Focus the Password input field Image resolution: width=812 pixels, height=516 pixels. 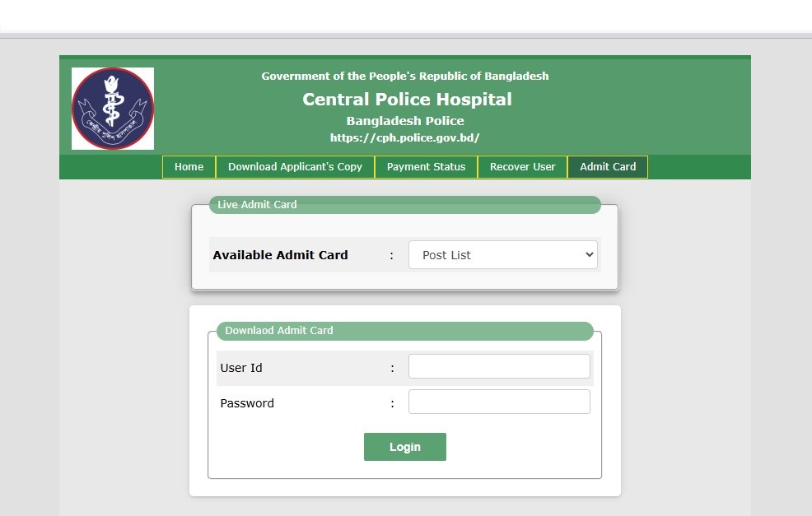(499, 402)
